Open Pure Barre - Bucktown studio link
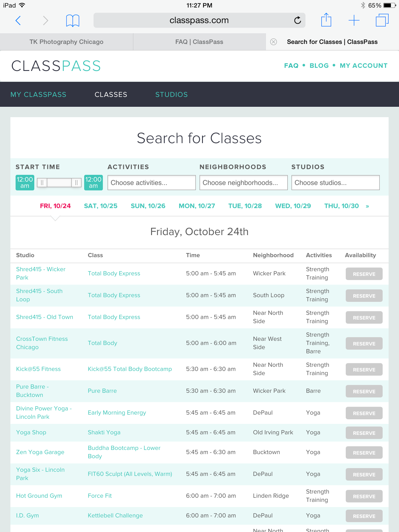The image size is (399, 532). (x=32, y=391)
